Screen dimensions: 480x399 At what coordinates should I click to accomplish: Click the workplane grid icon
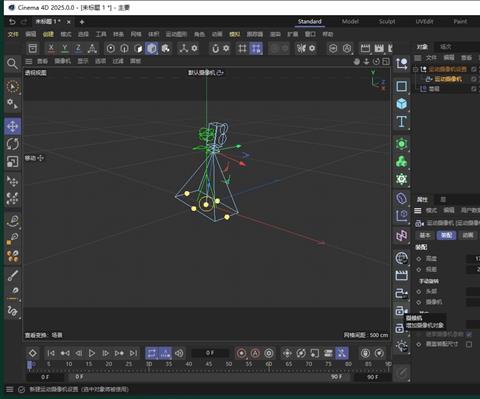pos(242,48)
